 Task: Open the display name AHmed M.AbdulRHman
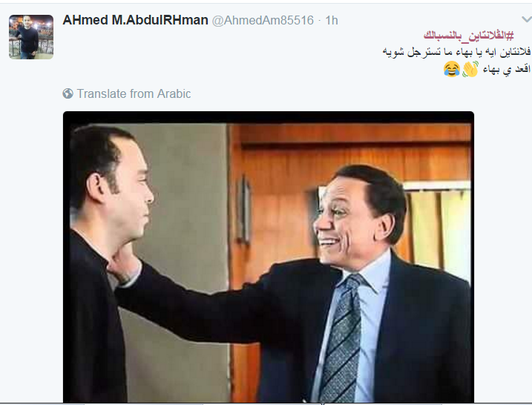135,20
